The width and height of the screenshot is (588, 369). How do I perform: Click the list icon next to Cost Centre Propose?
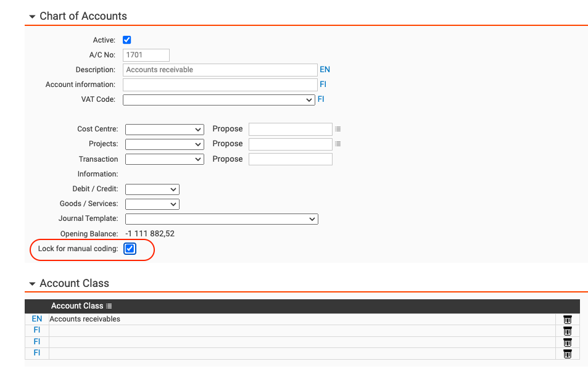coord(337,130)
